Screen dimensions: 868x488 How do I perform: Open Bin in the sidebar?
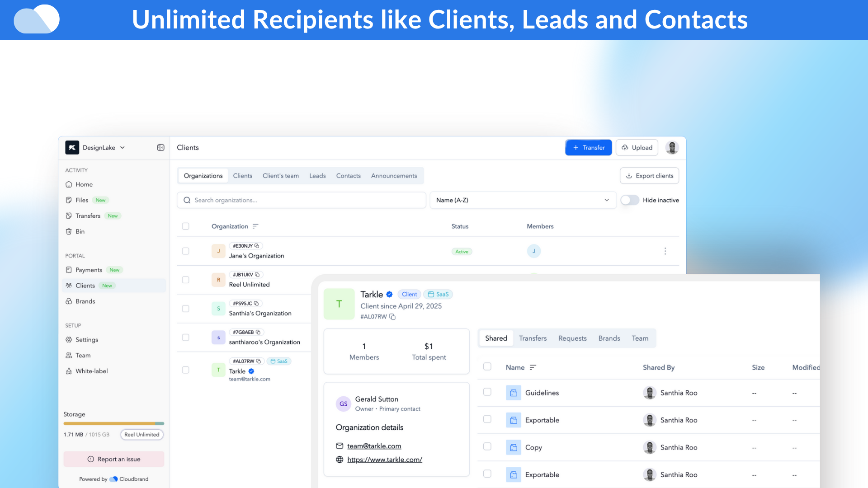pos(80,231)
